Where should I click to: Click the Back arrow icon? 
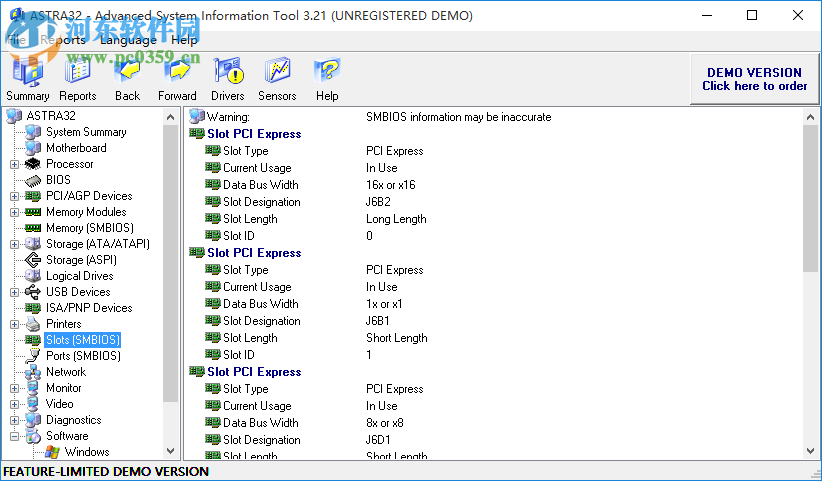pos(127,73)
